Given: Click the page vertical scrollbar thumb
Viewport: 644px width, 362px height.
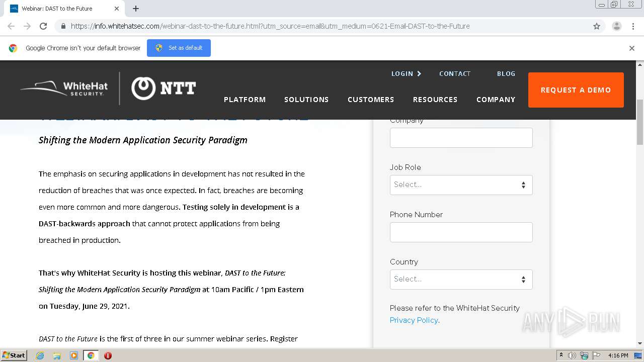Looking at the screenshot, I should 640,122.
